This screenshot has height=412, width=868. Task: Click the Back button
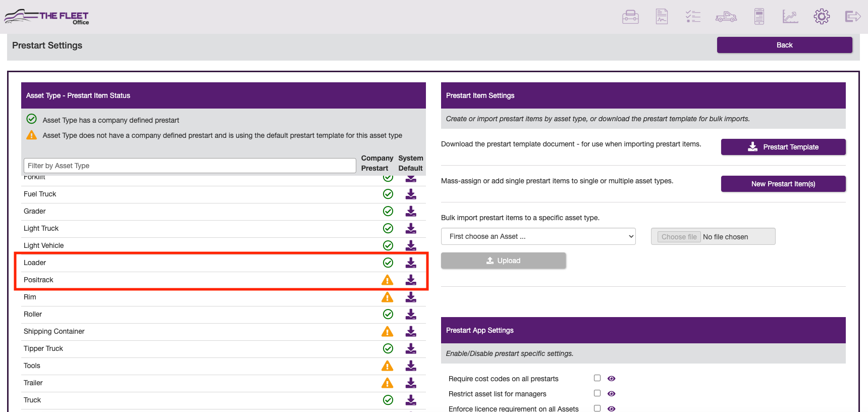point(784,45)
